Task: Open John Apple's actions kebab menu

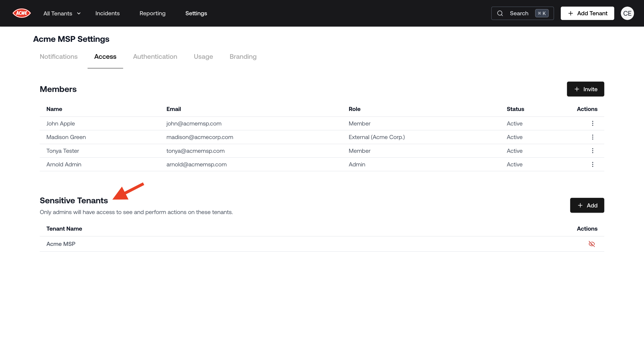Action: [x=592, y=123]
